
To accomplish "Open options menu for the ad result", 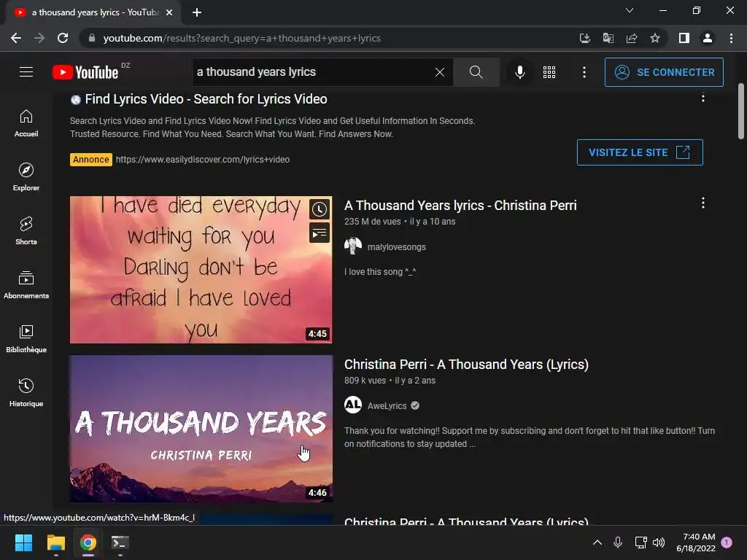I will tap(703, 98).
